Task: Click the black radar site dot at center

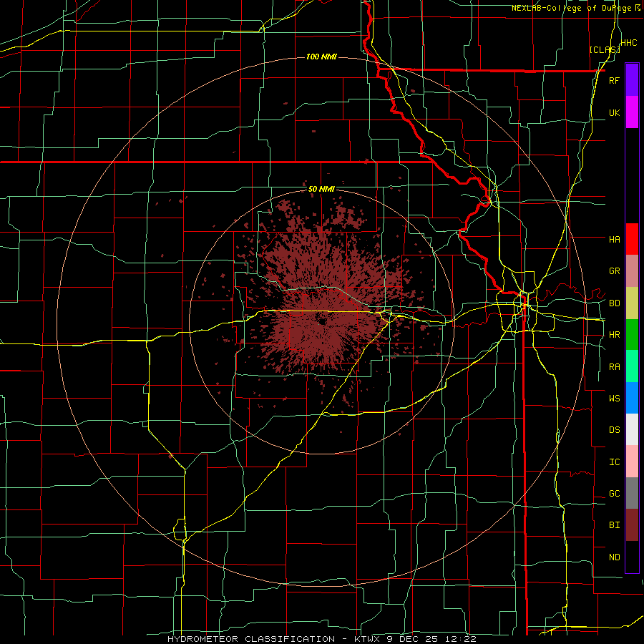Action: click(323, 321)
